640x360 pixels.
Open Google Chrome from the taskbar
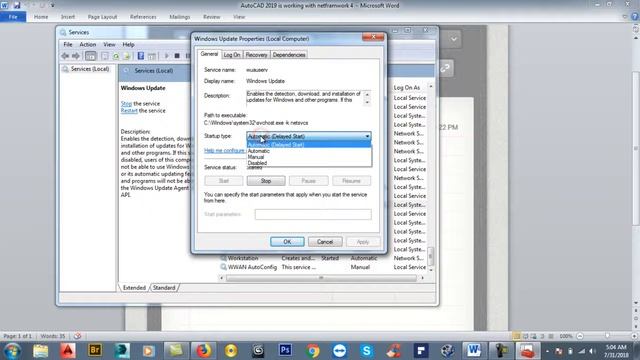coord(312,351)
